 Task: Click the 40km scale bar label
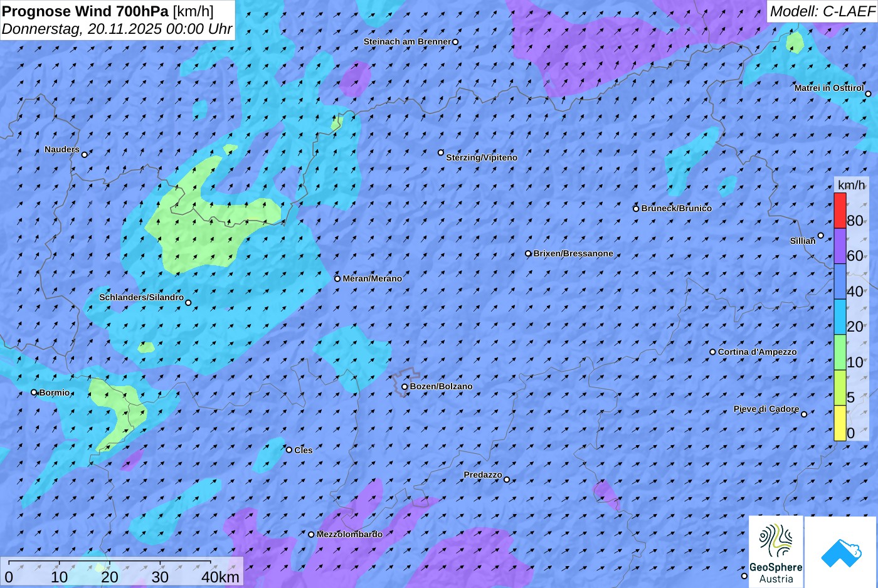coord(220,577)
